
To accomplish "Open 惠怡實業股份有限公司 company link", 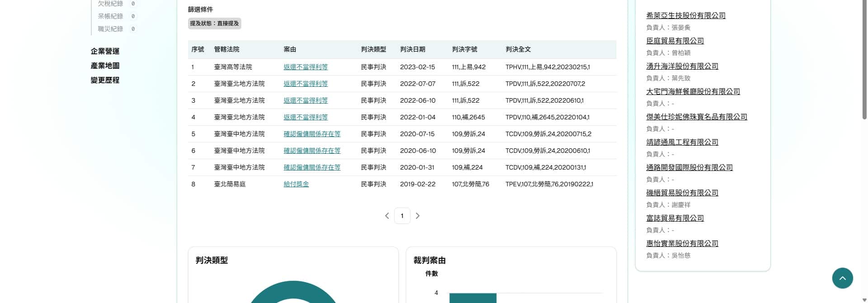I will click(682, 243).
